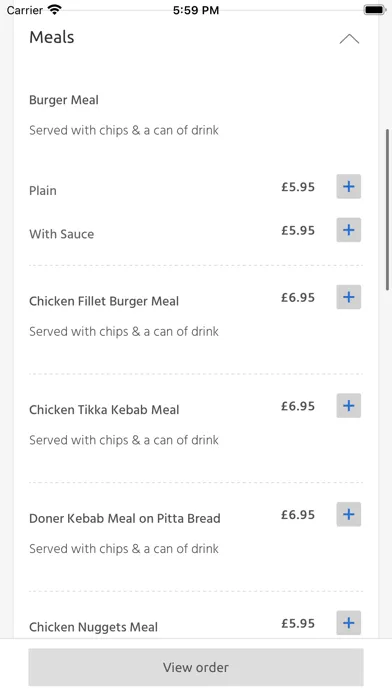Select Doner Kebab Meal on Pitta Bread title
The image size is (392, 696).
pyautogui.click(x=125, y=518)
